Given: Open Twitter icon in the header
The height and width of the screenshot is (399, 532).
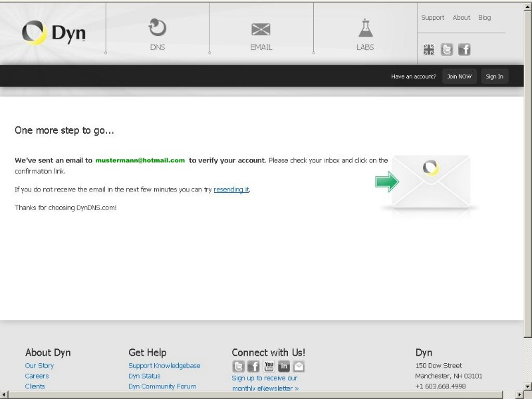Looking at the screenshot, I should click(x=447, y=49).
